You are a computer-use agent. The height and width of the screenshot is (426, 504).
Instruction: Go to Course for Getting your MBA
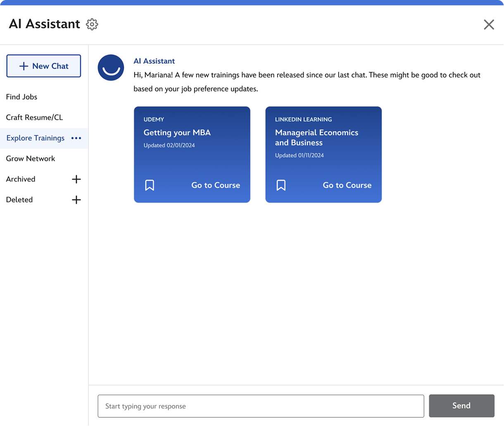[x=215, y=185]
